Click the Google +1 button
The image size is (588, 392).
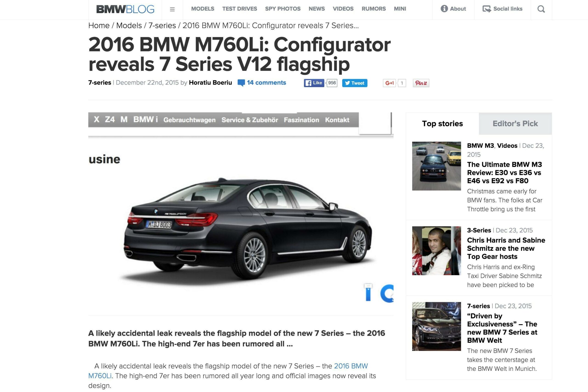point(389,83)
